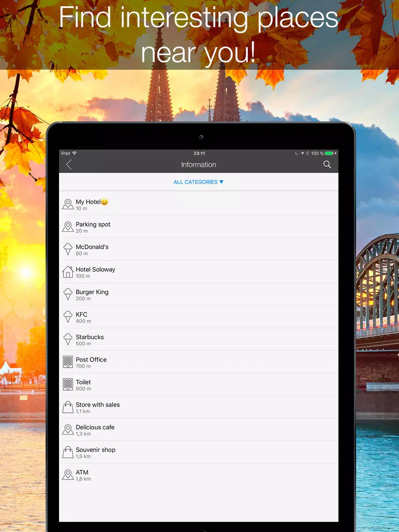Image resolution: width=399 pixels, height=532 pixels.
Task: Tap the map pin icon for Delicious cafe
Action: tap(68, 429)
